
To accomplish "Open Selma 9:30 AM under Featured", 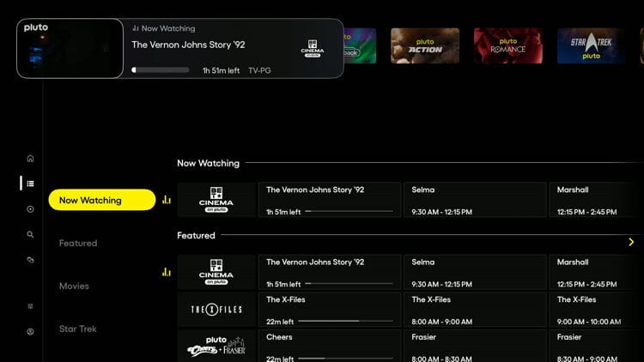I will coord(475,272).
